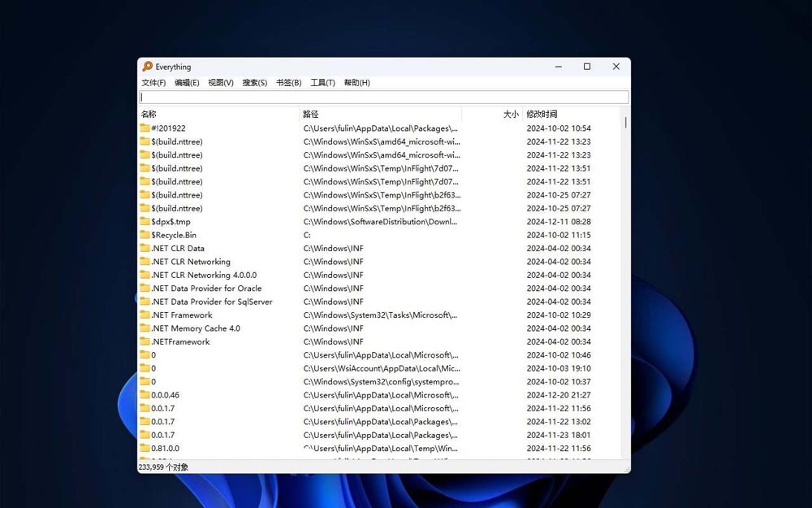Click path C:\Users\WsiAccount\AppData\Local\Mic...
Viewport: 812px width, 508px height.
click(x=382, y=368)
